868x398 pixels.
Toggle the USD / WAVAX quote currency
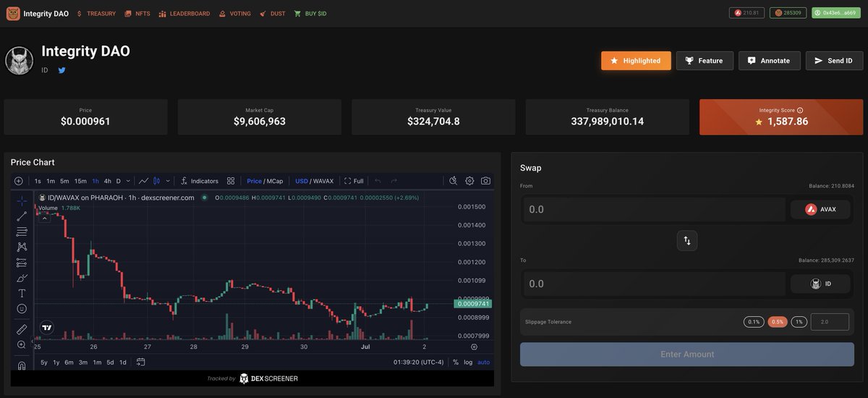tap(315, 181)
